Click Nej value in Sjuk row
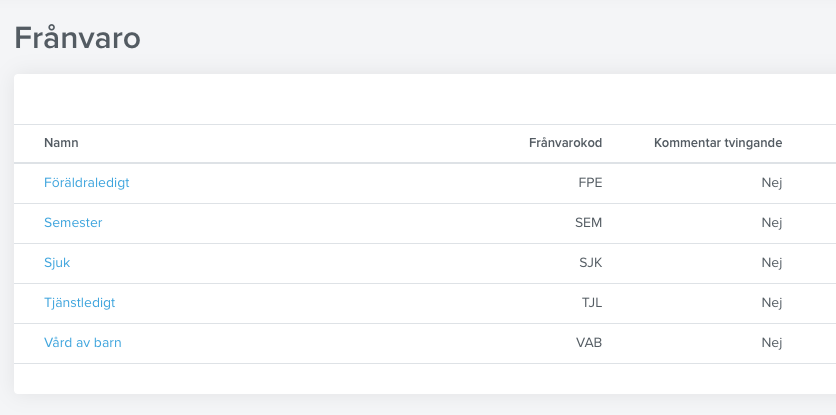This screenshot has width=836, height=415. coord(771,263)
